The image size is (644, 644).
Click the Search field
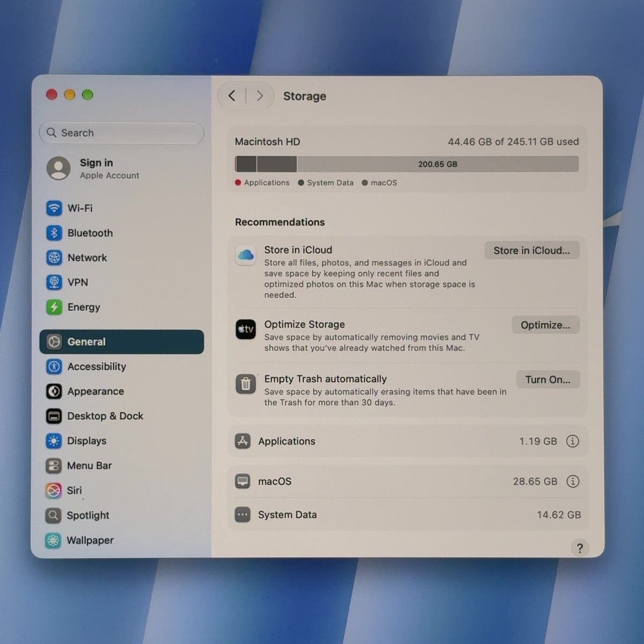point(122,133)
